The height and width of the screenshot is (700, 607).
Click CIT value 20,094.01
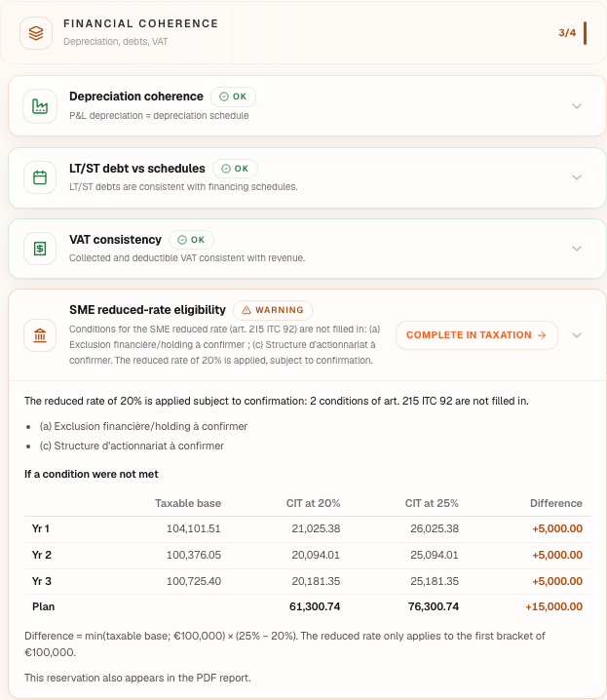pos(316,556)
